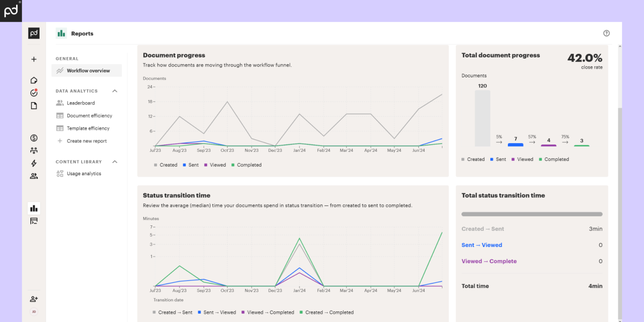Screen dimensions: 644x322
Task: Select Workflow overview in the sidebar
Action: [x=88, y=71]
